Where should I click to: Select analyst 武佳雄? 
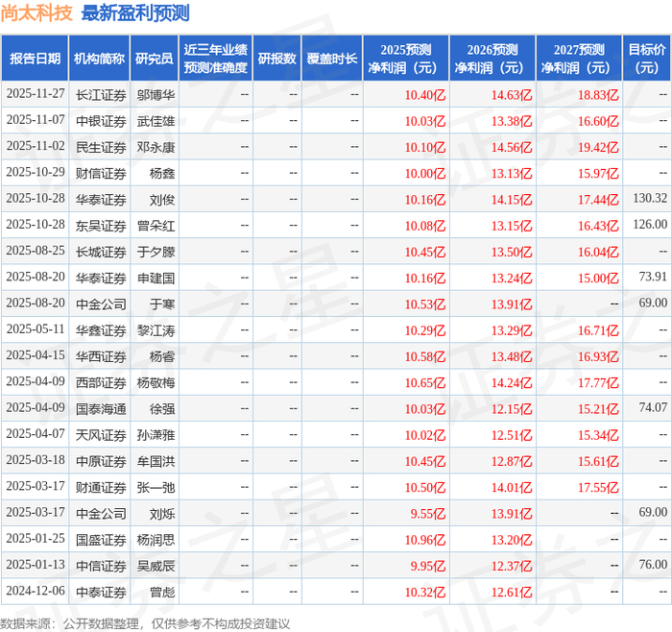coord(156,121)
